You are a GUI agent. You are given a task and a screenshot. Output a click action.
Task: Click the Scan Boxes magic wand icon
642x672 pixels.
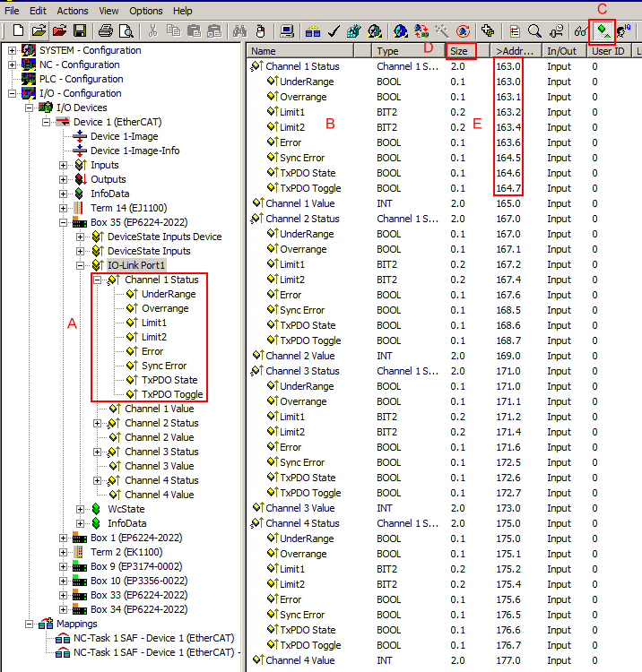(442, 30)
